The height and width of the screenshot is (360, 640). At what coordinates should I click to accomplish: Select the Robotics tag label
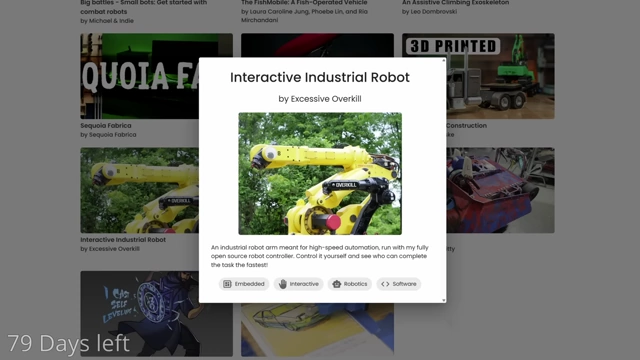point(355,284)
